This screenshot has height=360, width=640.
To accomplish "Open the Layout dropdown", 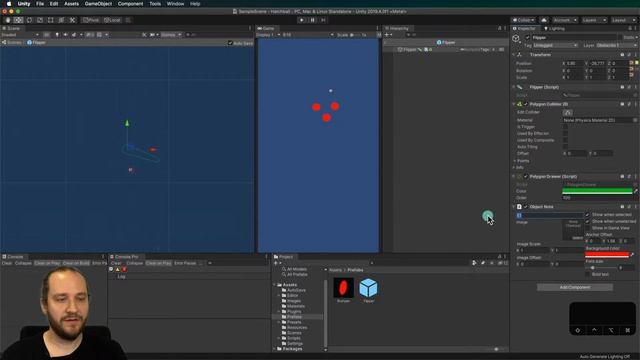I will [x=623, y=20].
